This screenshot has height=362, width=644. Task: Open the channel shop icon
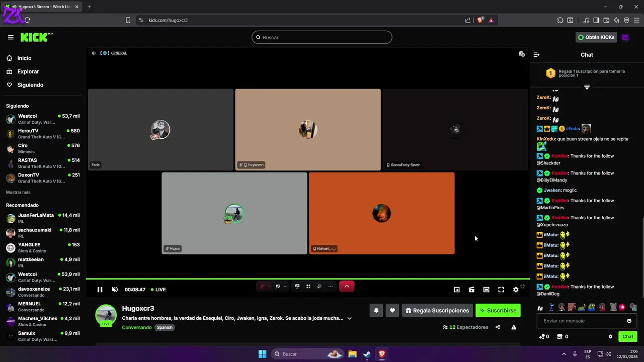(562, 337)
